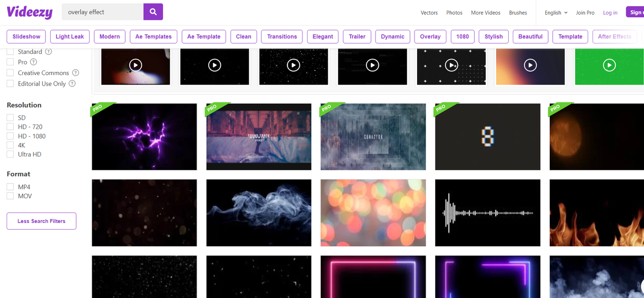644x298 pixels.
Task: Click the Less Search Filters button
Action: click(x=41, y=221)
